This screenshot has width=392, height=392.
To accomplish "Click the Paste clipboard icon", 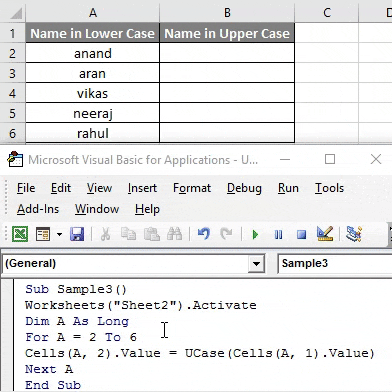I will (152, 234).
